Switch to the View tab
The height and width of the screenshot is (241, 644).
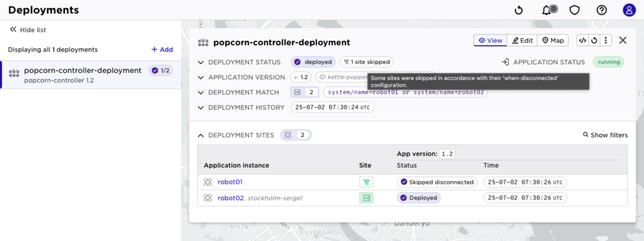(x=491, y=40)
